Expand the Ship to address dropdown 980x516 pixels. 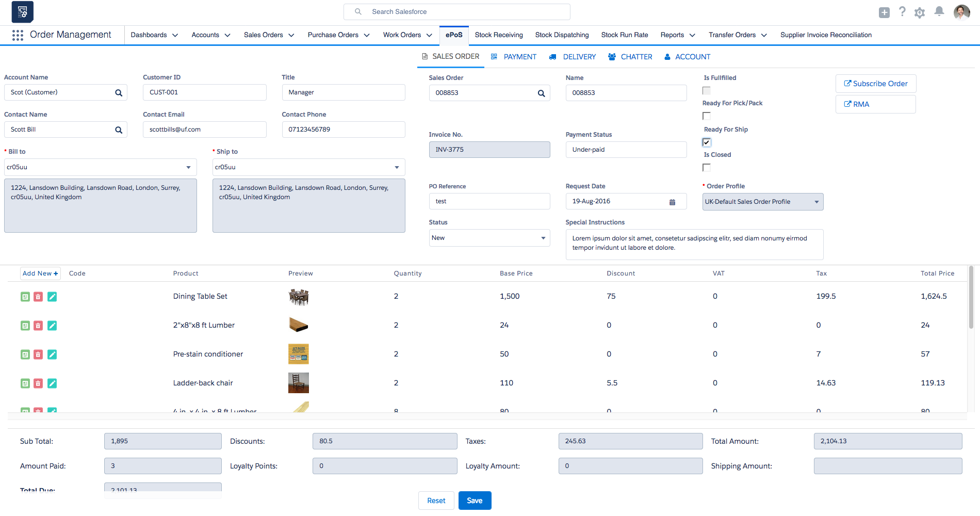(x=396, y=167)
